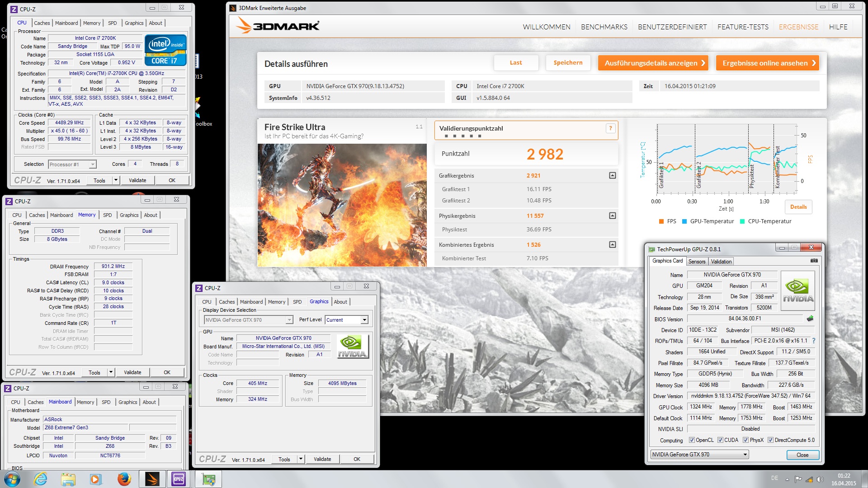The image size is (868, 488).
Task: Click Close button in GPU-Z
Action: point(802,455)
